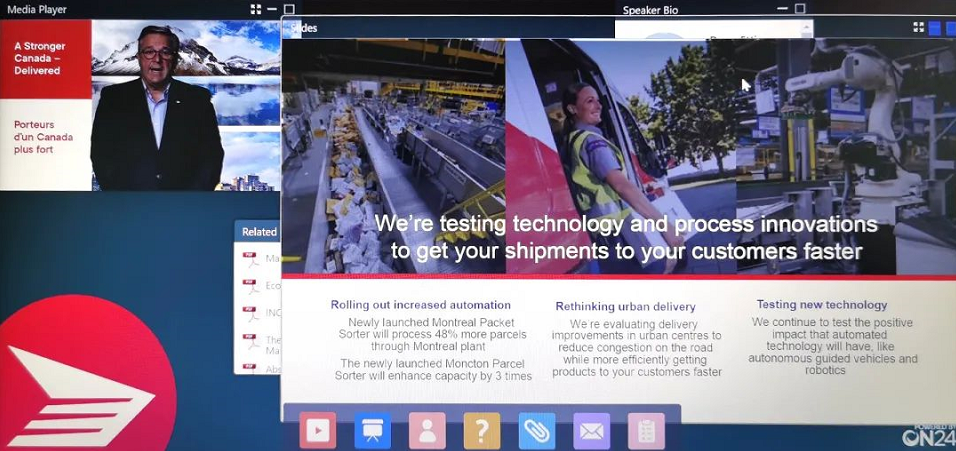Open the envelope email dock icon
The height and width of the screenshot is (451, 956).
click(x=591, y=431)
